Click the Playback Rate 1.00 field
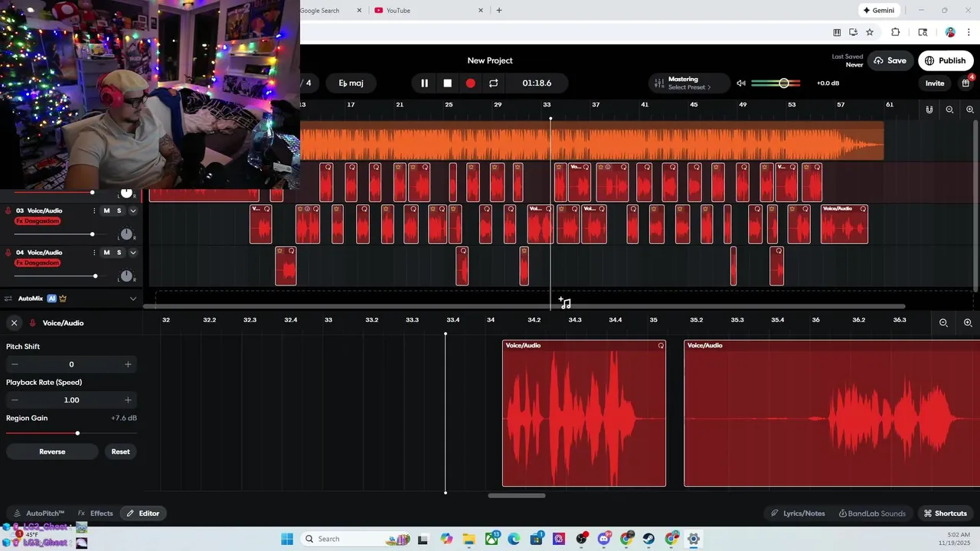The width and height of the screenshot is (980, 551). [x=71, y=399]
